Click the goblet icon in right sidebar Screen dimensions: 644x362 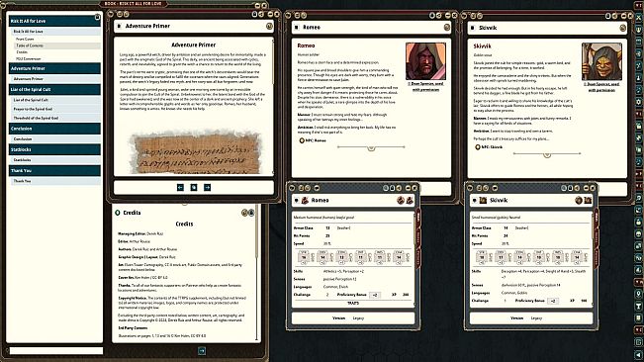(639, 307)
